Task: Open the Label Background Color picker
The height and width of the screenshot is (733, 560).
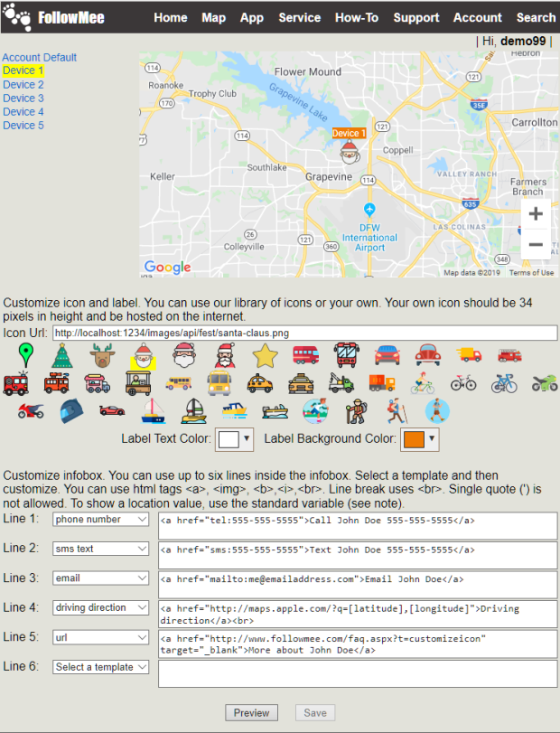Action: (x=419, y=439)
